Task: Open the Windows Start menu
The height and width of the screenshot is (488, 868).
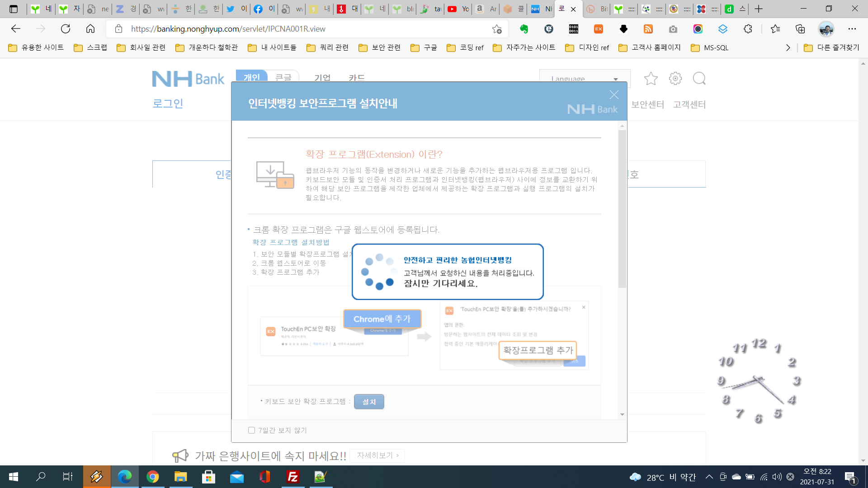Action: point(14,477)
